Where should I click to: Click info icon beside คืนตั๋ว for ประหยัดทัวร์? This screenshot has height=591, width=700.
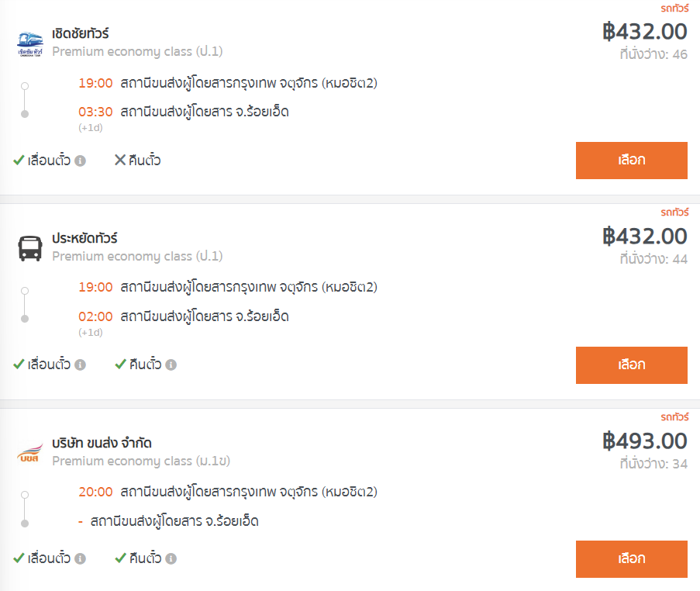coord(171,365)
